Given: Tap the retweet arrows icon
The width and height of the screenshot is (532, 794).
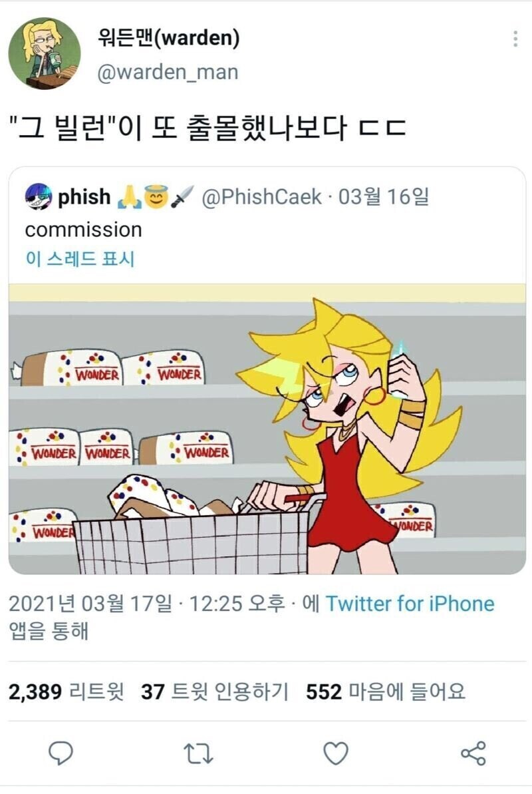Looking at the screenshot, I should coord(198,753).
